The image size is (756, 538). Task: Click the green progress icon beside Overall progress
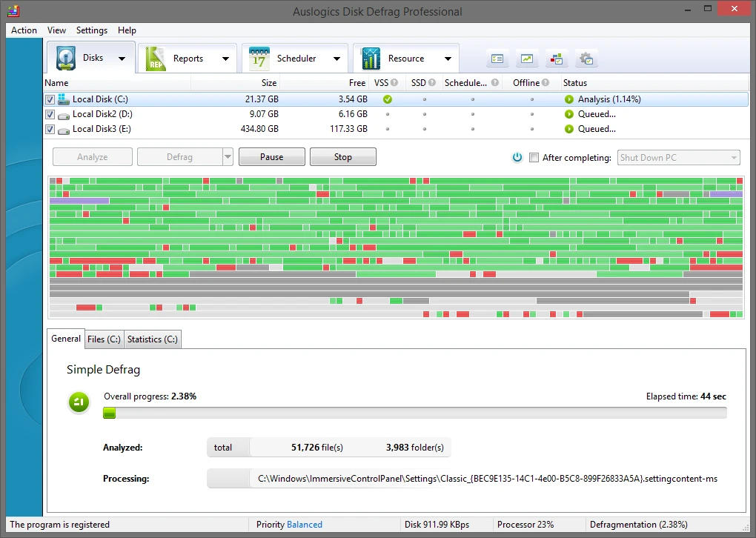pyautogui.click(x=79, y=402)
